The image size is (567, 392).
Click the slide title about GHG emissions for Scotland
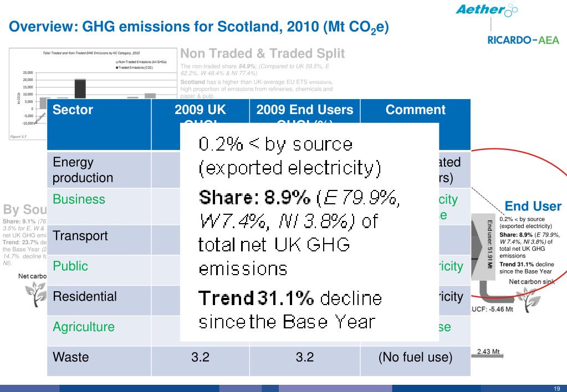(x=198, y=27)
